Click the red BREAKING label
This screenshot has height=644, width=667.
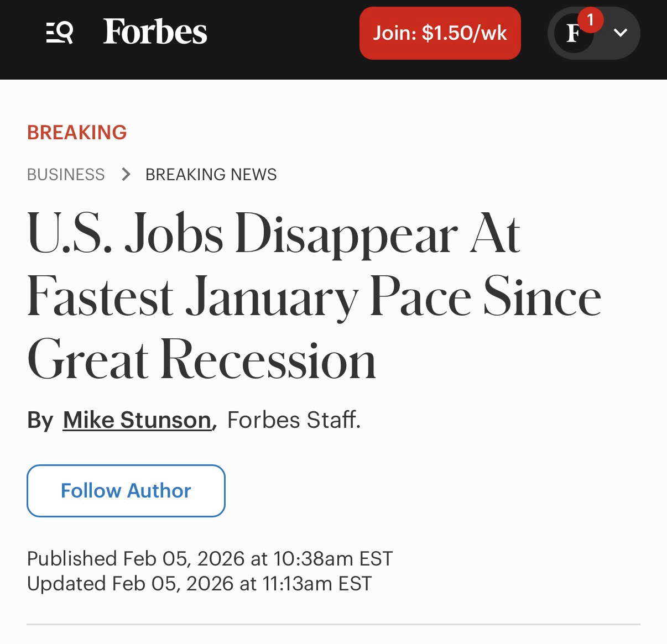77,133
